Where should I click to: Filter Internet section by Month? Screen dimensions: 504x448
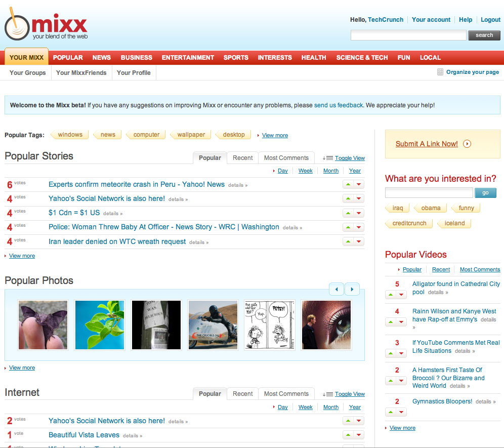[x=331, y=407]
